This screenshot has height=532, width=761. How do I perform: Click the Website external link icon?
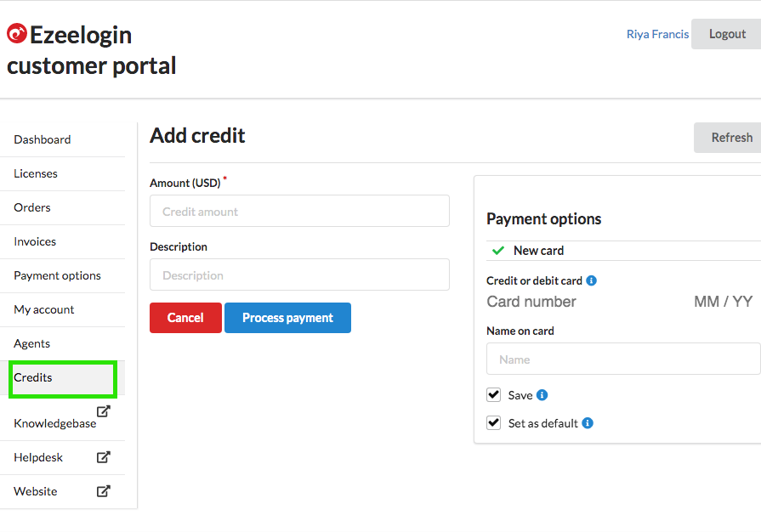click(x=104, y=491)
